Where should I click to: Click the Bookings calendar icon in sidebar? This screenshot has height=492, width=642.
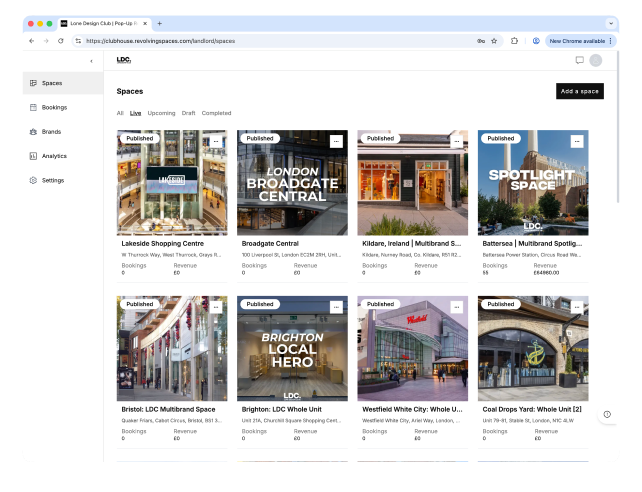point(33,107)
